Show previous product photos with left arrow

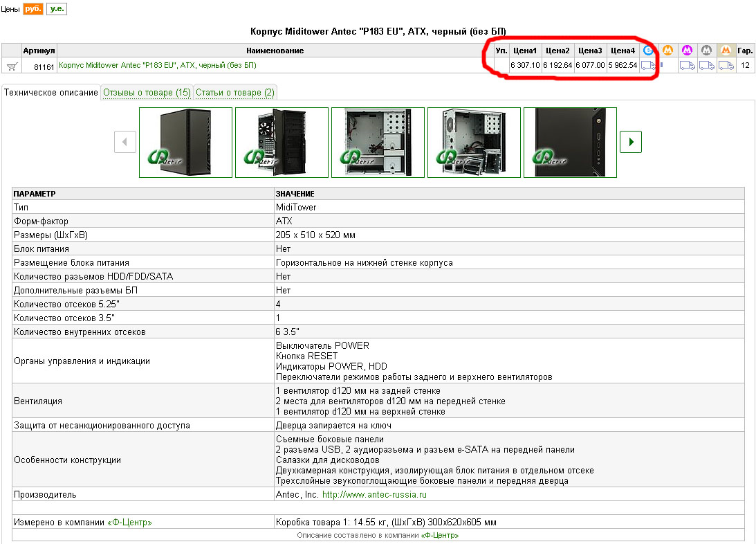click(125, 142)
